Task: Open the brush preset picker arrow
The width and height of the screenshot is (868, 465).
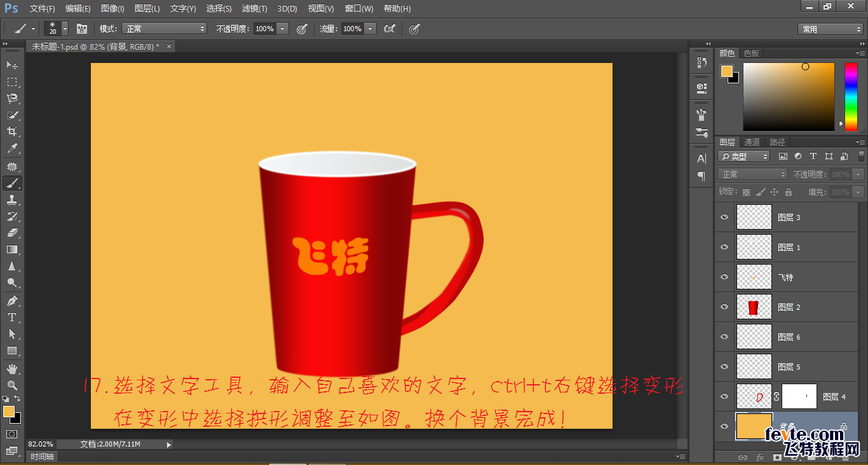Action: 65,29
